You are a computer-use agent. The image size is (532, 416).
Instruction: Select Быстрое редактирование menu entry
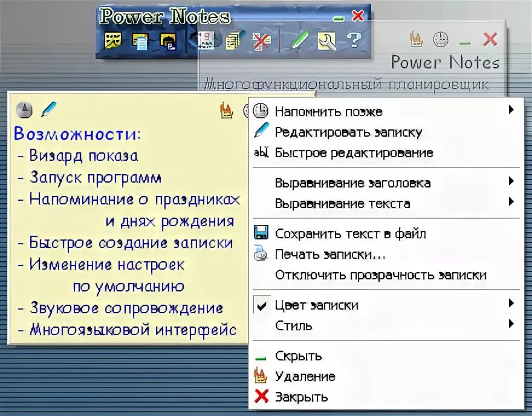pos(386,153)
